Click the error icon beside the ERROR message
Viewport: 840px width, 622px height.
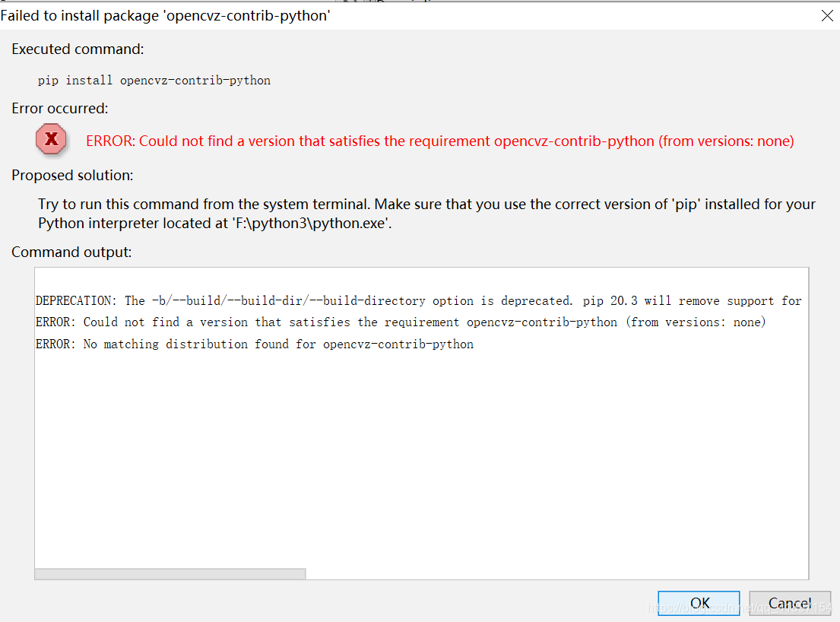coord(50,140)
